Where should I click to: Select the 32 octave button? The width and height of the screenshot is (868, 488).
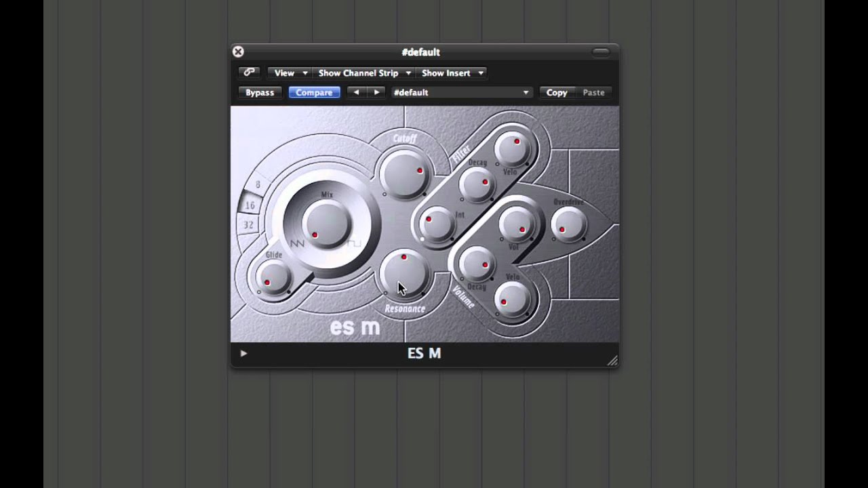click(x=248, y=225)
